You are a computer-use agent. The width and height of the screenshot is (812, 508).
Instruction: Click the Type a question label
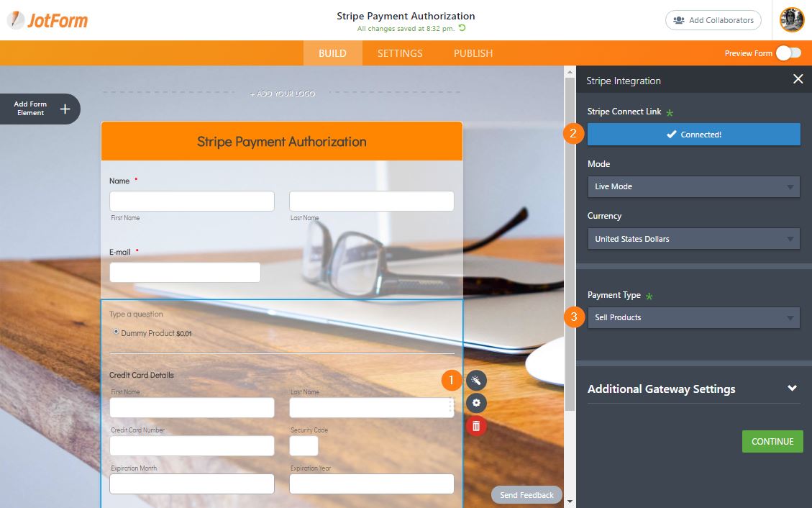click(x=136, y=314)
